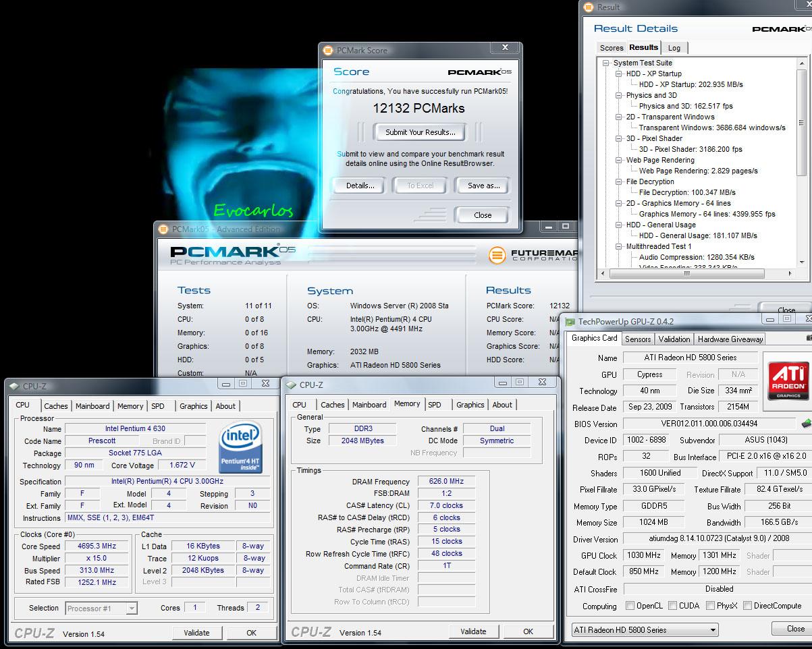Click PCMark Score dialog title icon
Viewport: 812px width, 649px height.
pyautogui.click(x=328, y=50)
